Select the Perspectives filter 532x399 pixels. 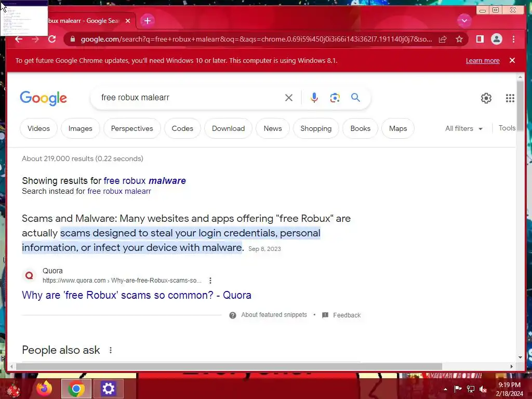(x=132, y=129)
